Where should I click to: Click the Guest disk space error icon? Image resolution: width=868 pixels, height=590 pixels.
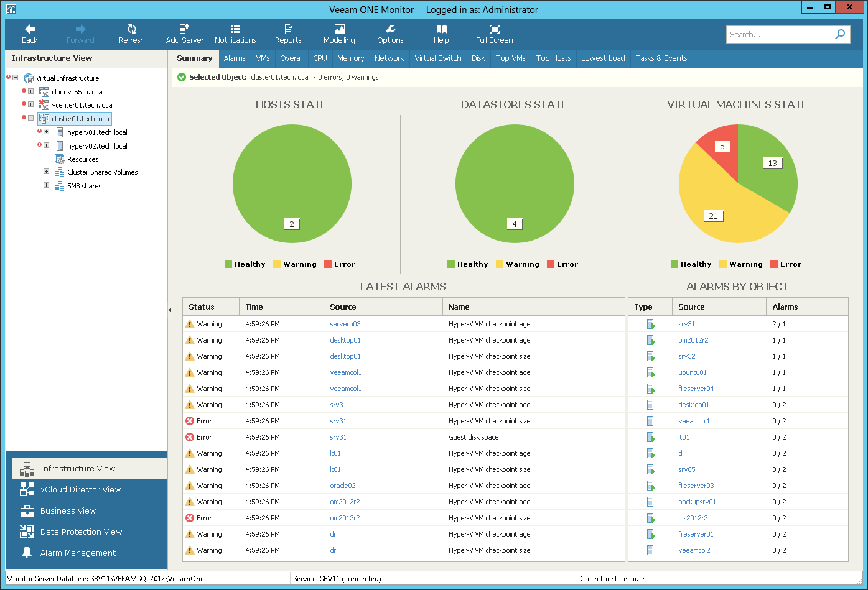pyautogui.click(x=190, y=437)
